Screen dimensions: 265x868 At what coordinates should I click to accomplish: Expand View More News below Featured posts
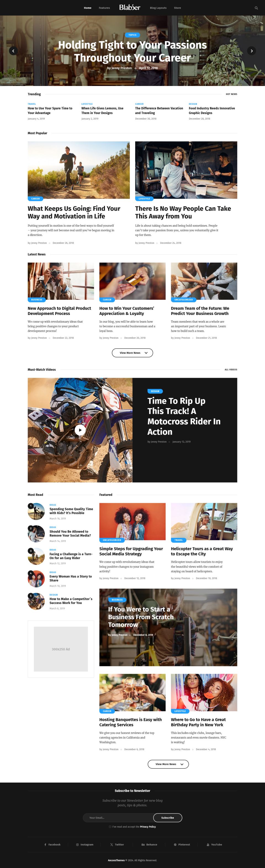click(x=168, y=764)
